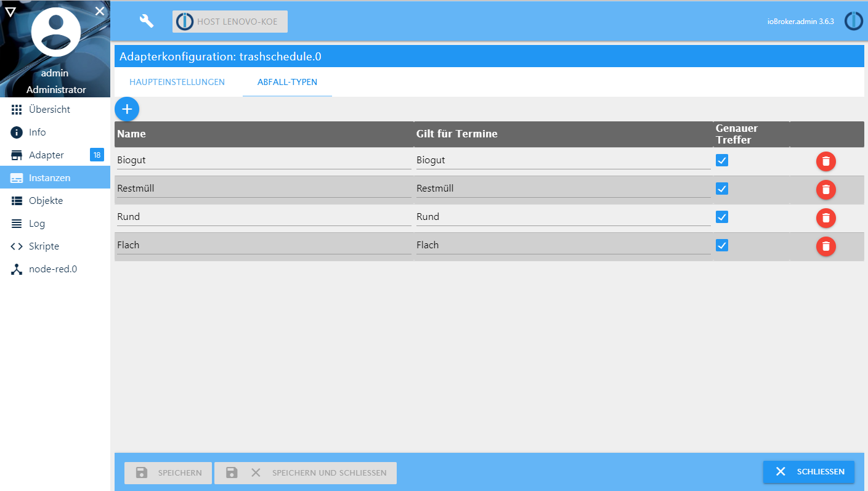The image size is (868, 491).
Task: Toggle Genauer Treffer checkbox for Restmüll
Action: pyautogui.click(x=722, y=189)
